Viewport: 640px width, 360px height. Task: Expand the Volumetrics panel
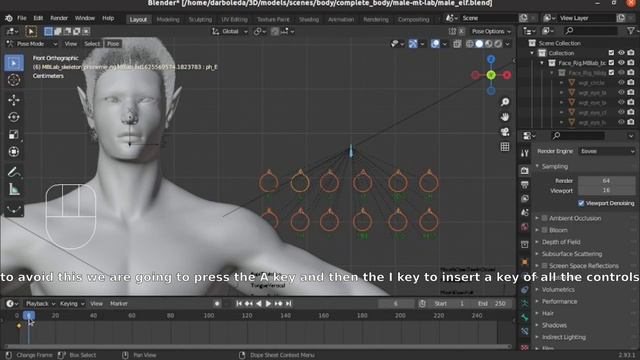click(557, 290)
